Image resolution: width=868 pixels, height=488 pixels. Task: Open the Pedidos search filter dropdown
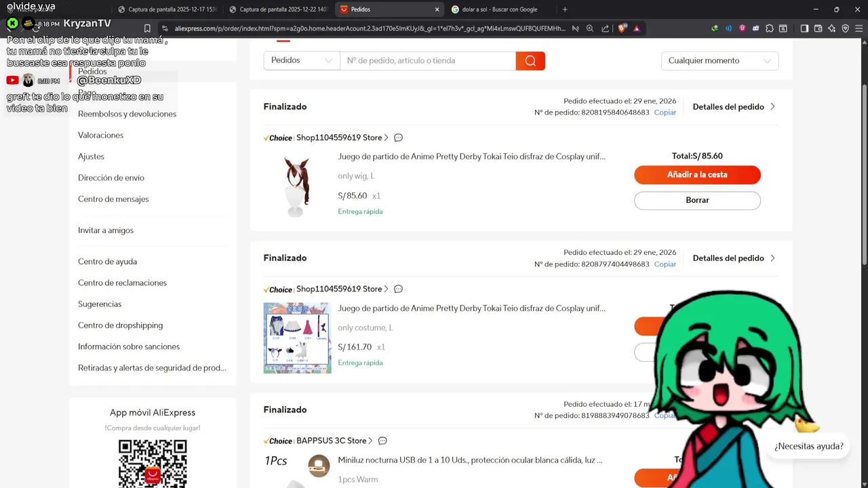coord(302,60)
